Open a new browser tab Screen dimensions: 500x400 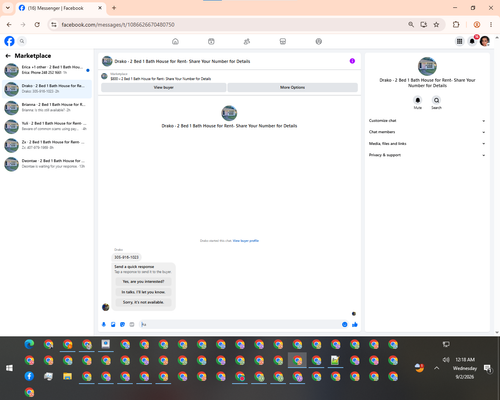(114, 8)
